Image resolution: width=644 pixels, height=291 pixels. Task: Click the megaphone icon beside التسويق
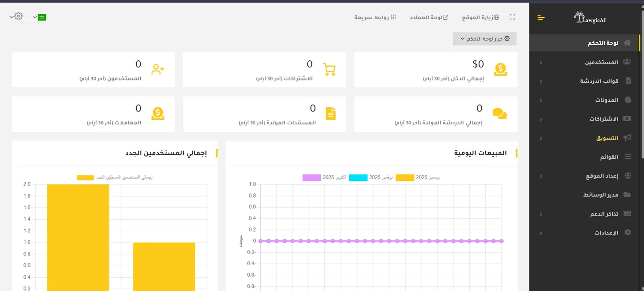pos(627,138)
